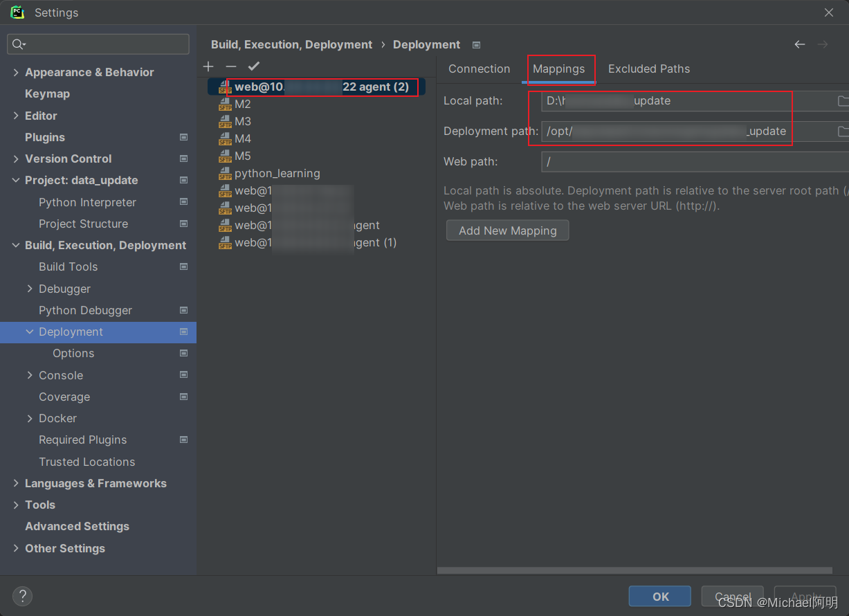Expand the Debugger node
The height and width of the screenshot is (616, 849).
(x=30, y=289)
